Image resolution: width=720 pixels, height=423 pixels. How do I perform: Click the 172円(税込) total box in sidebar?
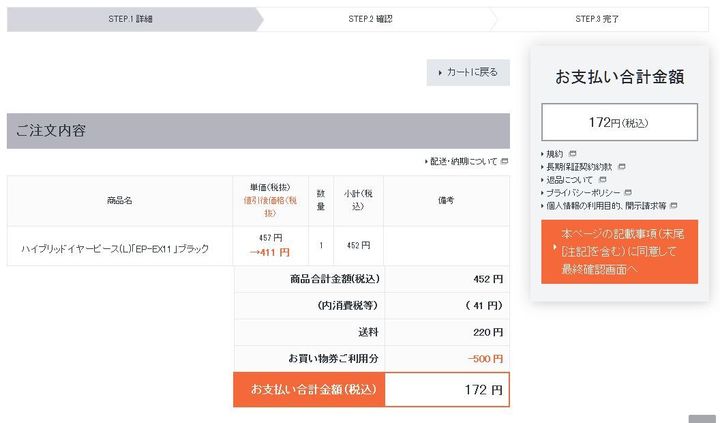coord(619,122)
